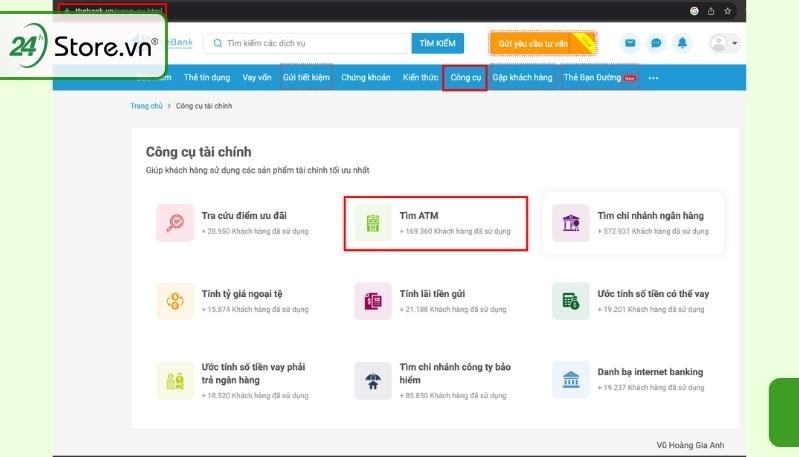Open the Tìm ATM tool title
Screen dimensions: 799x457
coord(419,216)
